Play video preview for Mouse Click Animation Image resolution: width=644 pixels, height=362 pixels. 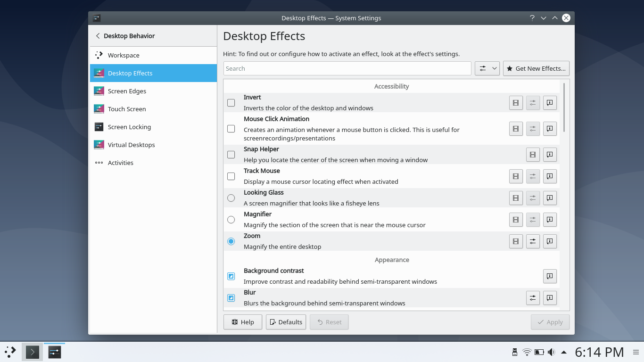(x=516, y=129)
